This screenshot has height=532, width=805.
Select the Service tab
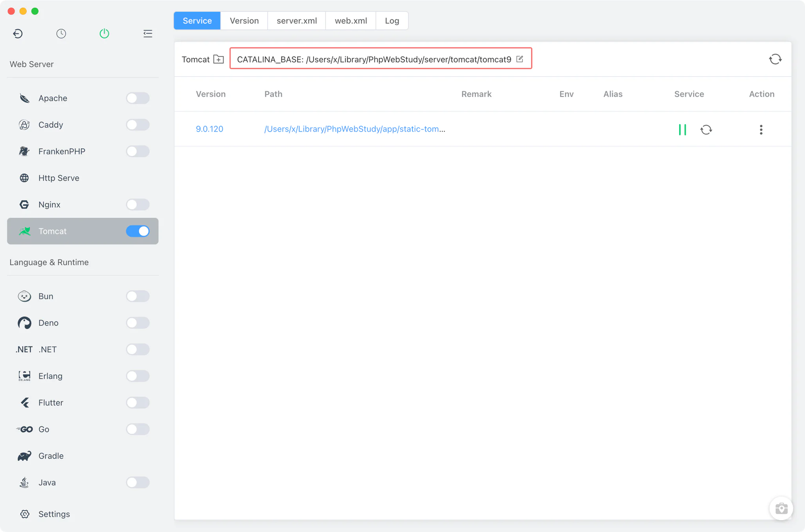(197, 20)
